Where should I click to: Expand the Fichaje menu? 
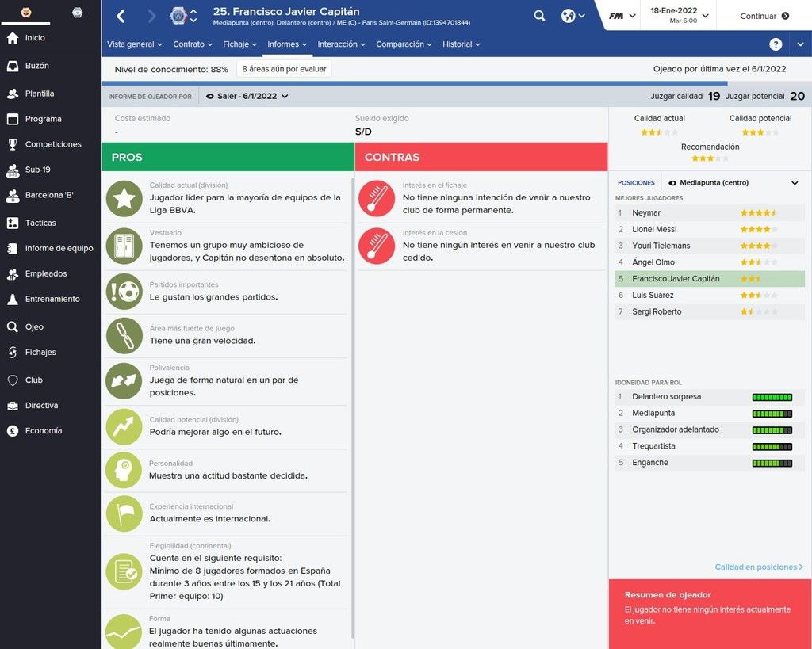click(x=239, y=44)
